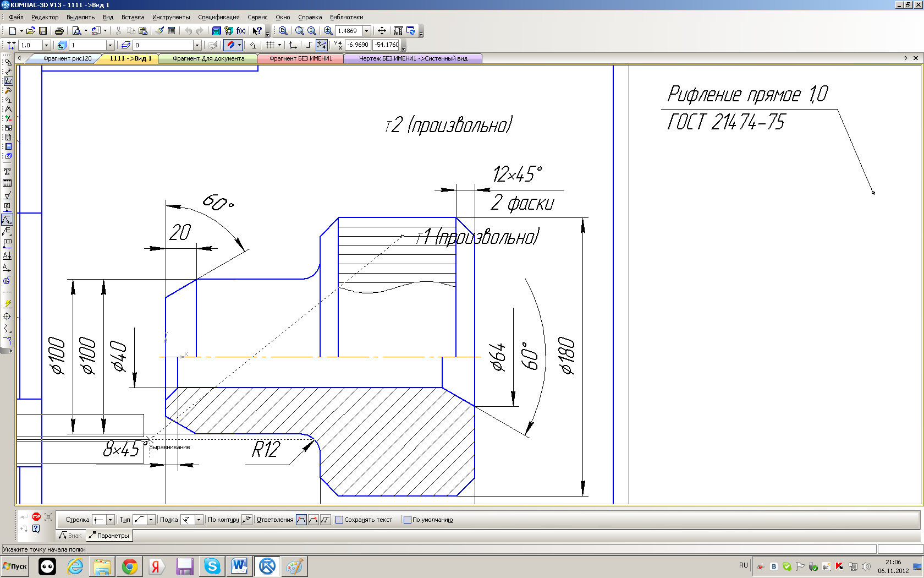Open a file with folder icon
924x578 pixels.
pos(31,31)
